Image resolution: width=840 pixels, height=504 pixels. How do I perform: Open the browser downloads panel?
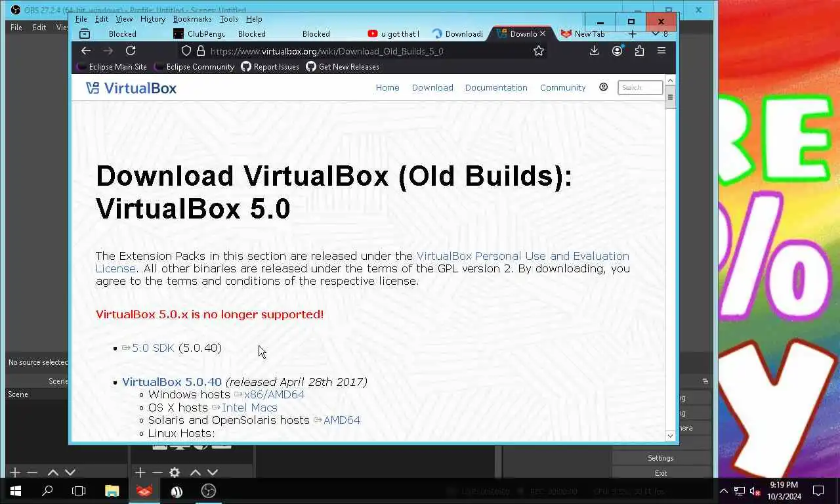594,51
